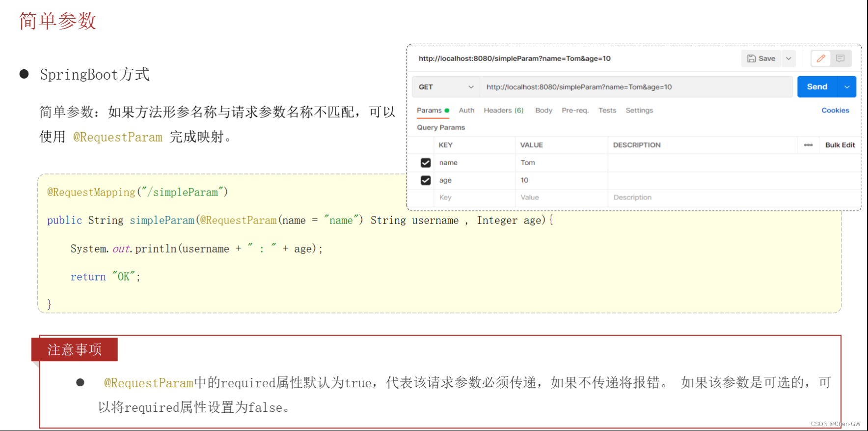Click the DESCRIPTION column header
This screenshot has width=868, height=431.
[x=637, y=145]
